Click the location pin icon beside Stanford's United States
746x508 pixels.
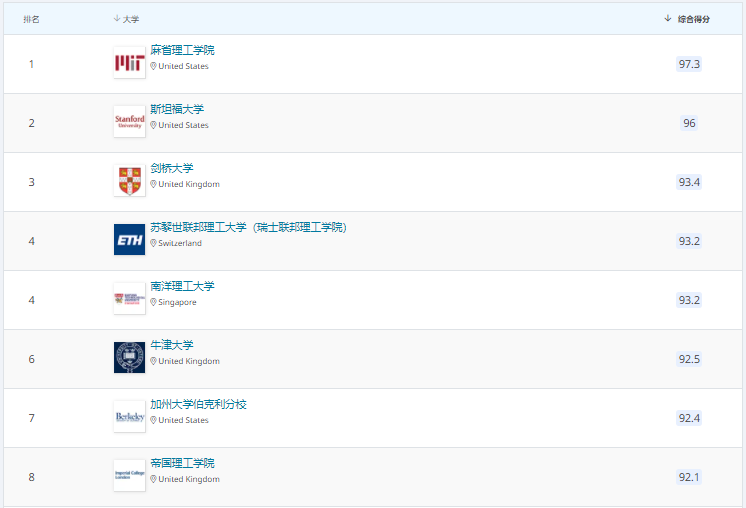click(153, 125)
